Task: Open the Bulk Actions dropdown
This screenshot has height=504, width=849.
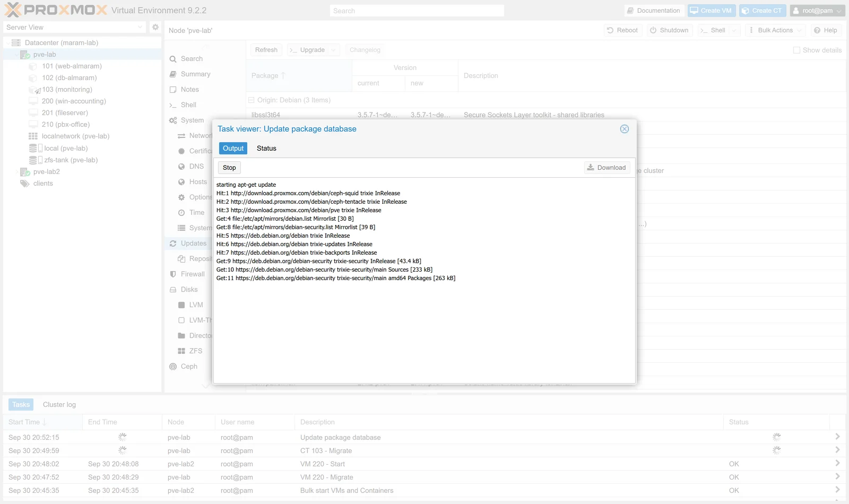Action: (x=775, y=30)
